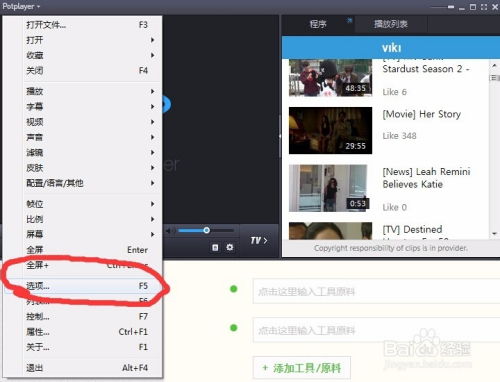Open the [Movie] Her Story title link
500x382 pixels.
point(422,114)
